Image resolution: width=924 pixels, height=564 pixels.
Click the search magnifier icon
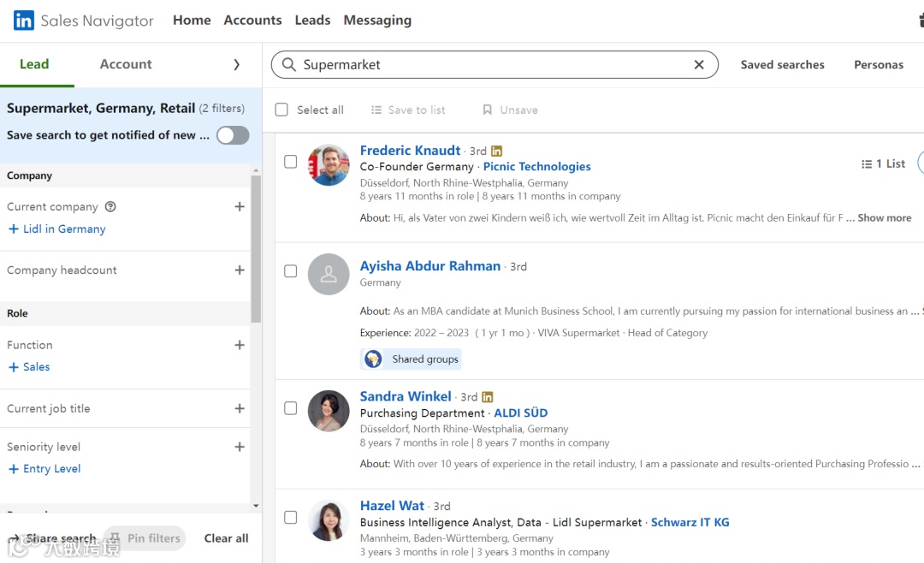click(289, 64)
